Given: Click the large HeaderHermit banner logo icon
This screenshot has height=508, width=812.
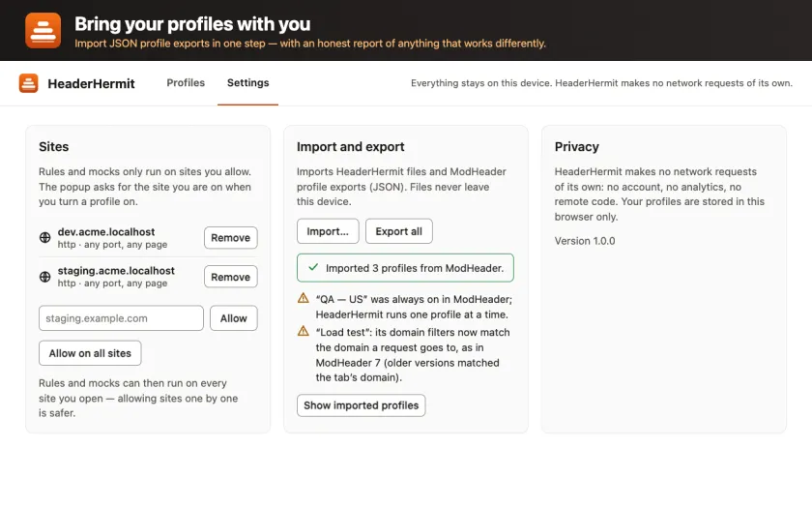Looking at the screenshot, I should coord(43,31).
